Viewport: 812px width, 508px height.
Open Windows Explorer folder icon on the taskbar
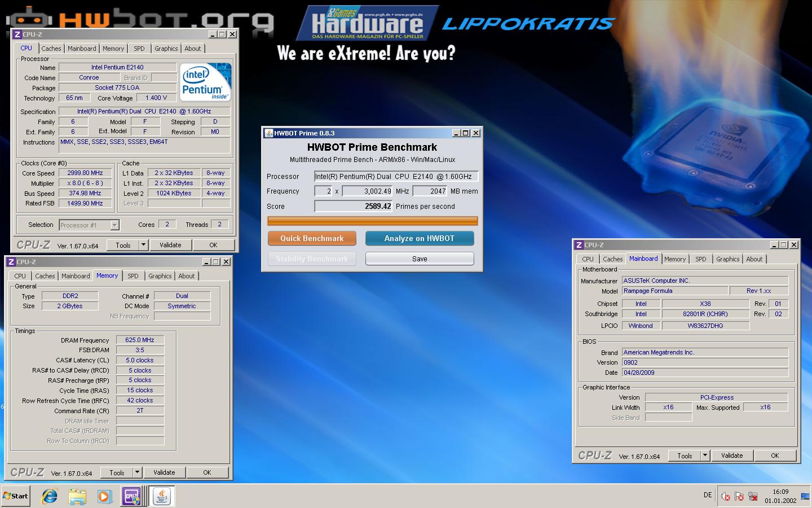click(77, 496)
